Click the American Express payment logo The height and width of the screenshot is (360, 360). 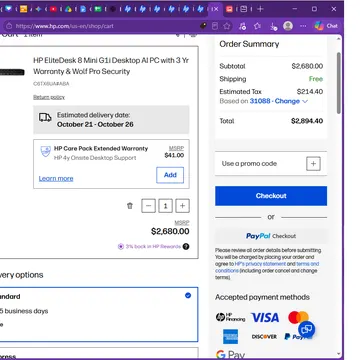point(230,336)
